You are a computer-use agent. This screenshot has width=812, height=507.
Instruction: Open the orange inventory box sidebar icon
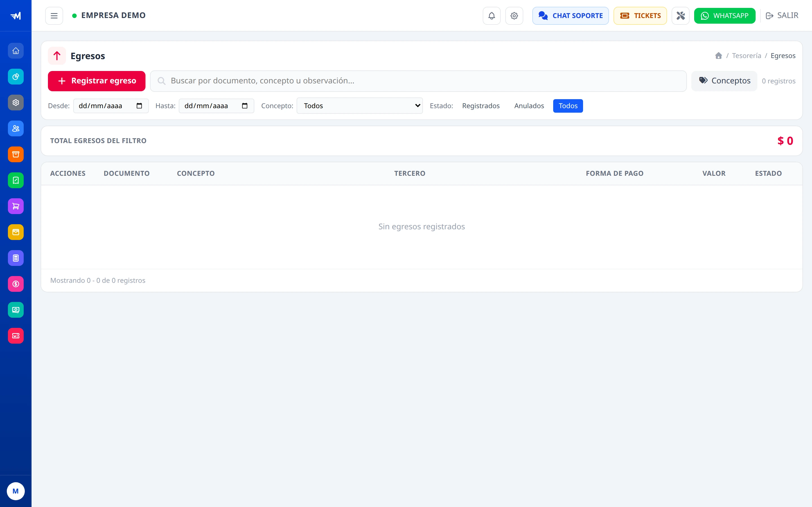16,155
